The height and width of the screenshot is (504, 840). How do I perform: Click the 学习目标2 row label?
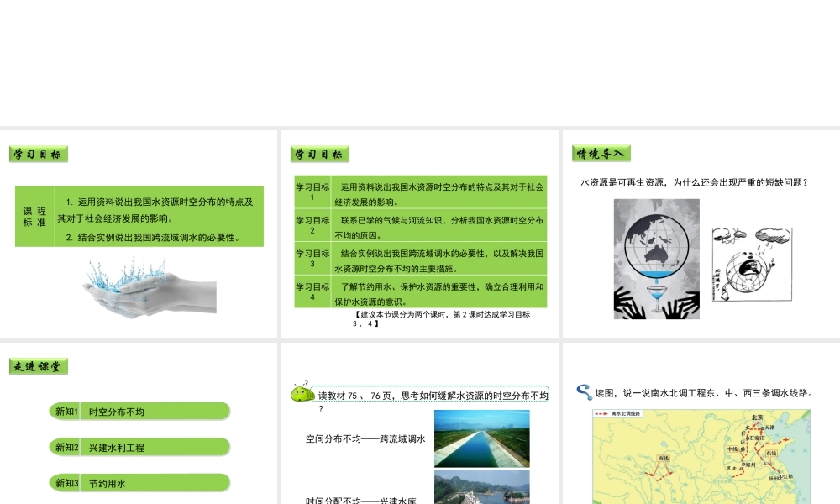coord(312,225)
